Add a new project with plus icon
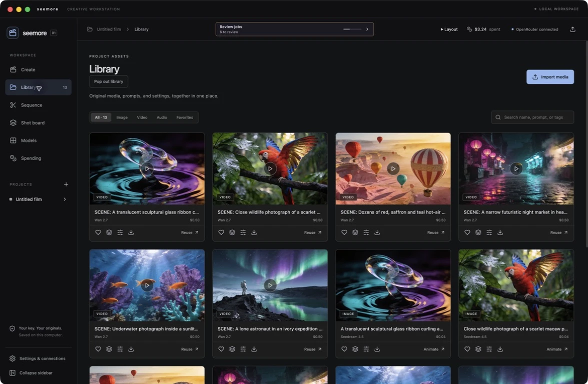Image resolution: width=588 pixels, height=384 pixels. [66, 184]
